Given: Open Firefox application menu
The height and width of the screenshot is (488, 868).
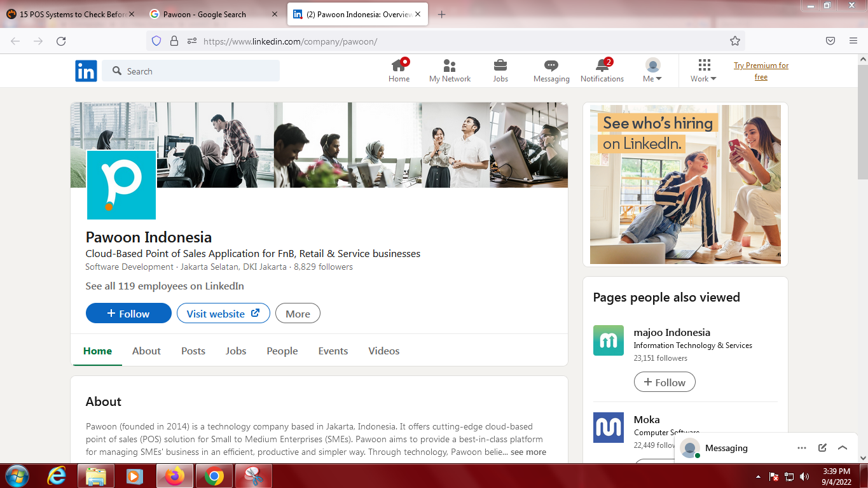Looking at the screenshot, I should pyautogui.click(x=853, y=41).
